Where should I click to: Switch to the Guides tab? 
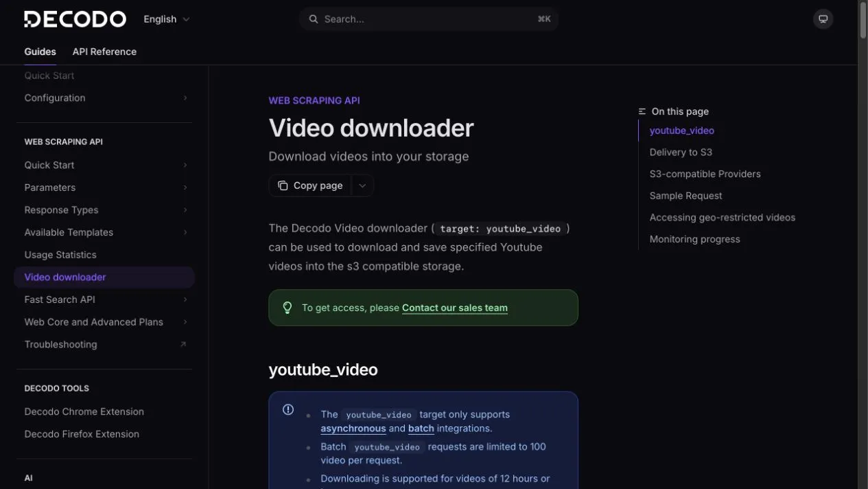coord(40,52)
